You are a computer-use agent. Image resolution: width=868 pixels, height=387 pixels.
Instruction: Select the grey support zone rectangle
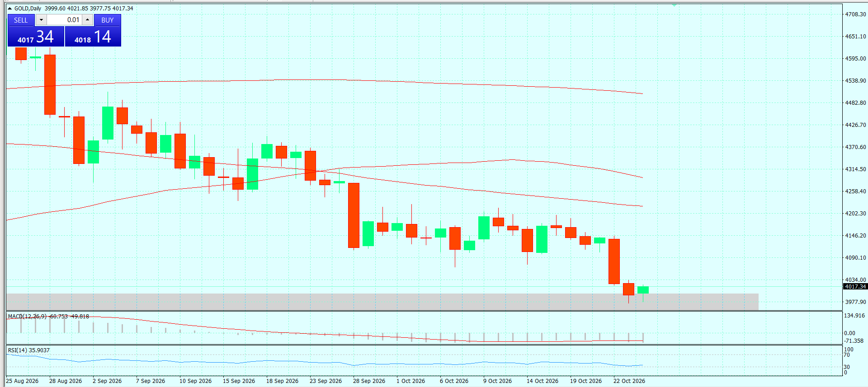(382, 302)
